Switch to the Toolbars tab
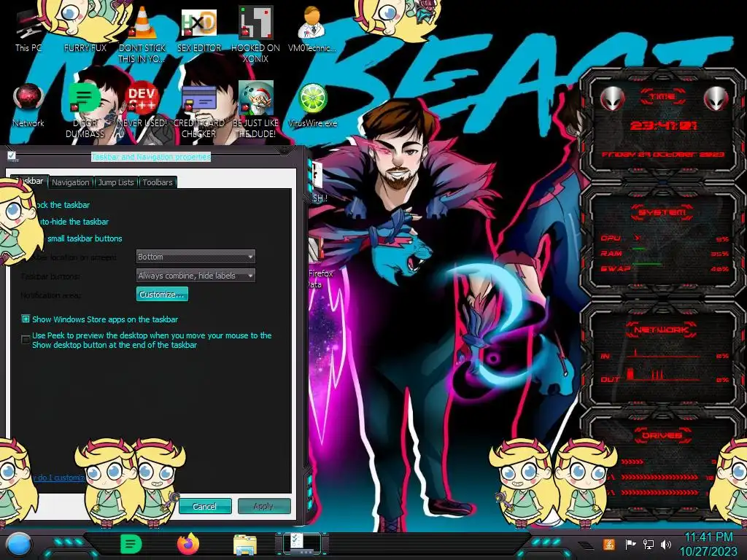 158,182
